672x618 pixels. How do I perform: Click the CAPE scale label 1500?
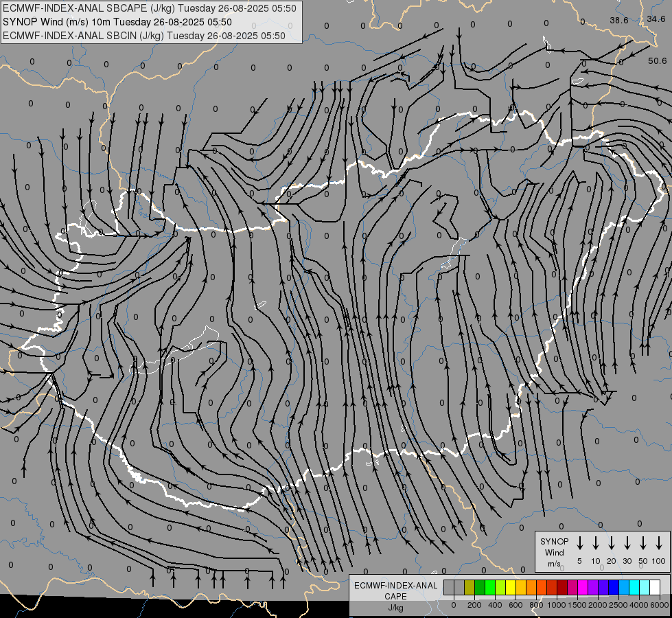pyautogui.click(x=577, y=605)
